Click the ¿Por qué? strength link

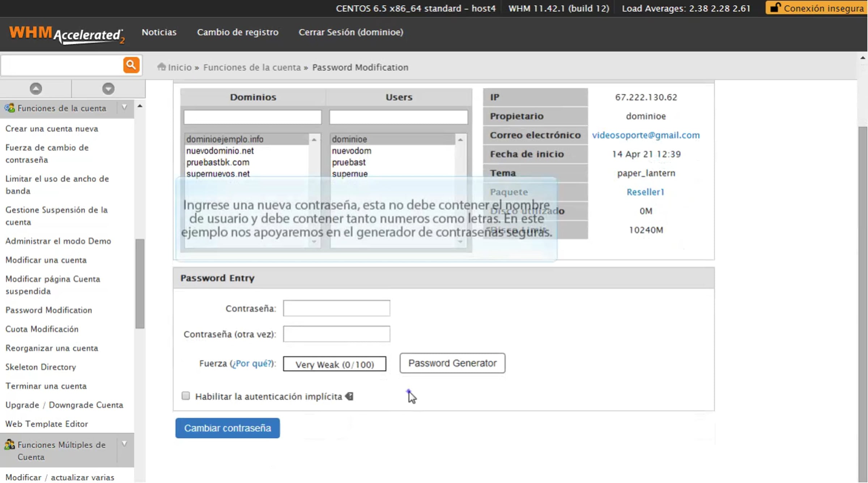tap(252, 364)
